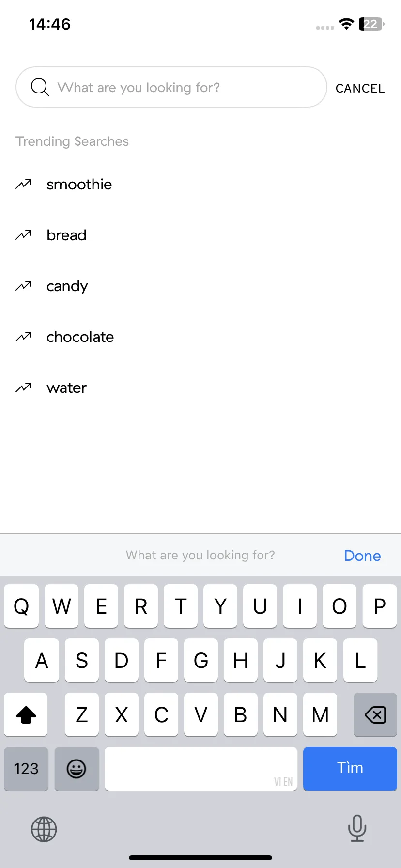Switch to the 123 numeric keyboard

(x=26, y=769)
